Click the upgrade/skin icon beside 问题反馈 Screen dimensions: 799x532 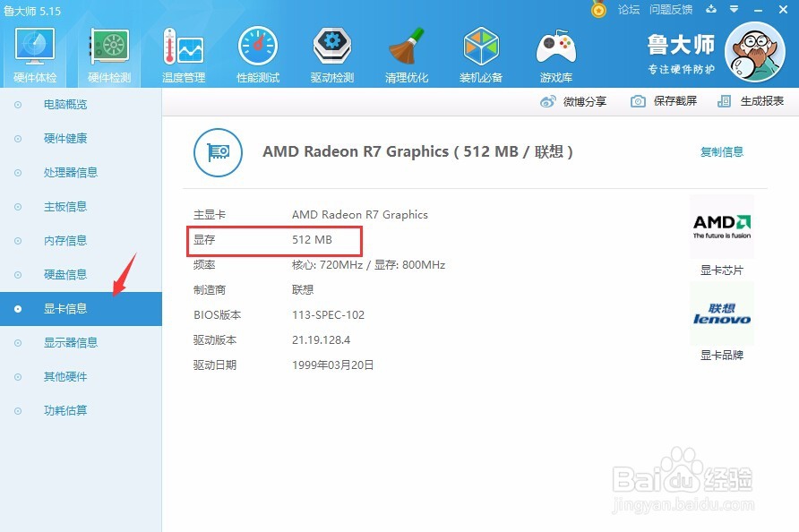pyautogui.click(x=711, y=9)
